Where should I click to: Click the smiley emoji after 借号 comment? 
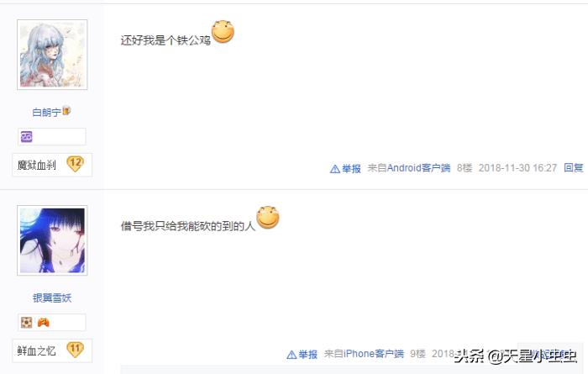coord(268,217)
